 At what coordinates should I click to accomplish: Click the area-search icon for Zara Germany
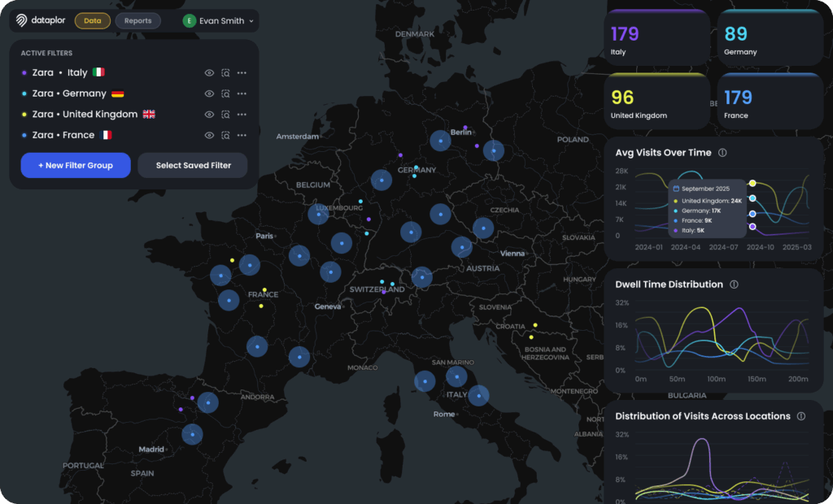tap(225, 94)
